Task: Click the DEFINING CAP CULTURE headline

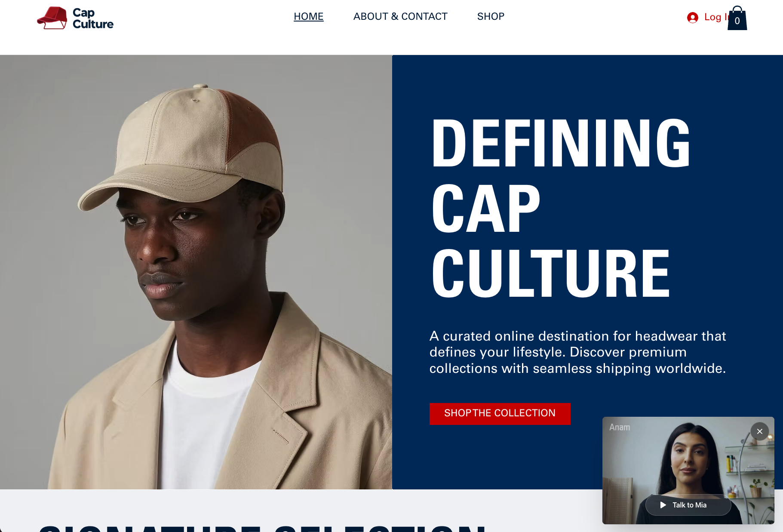Action: click(561, 208)
